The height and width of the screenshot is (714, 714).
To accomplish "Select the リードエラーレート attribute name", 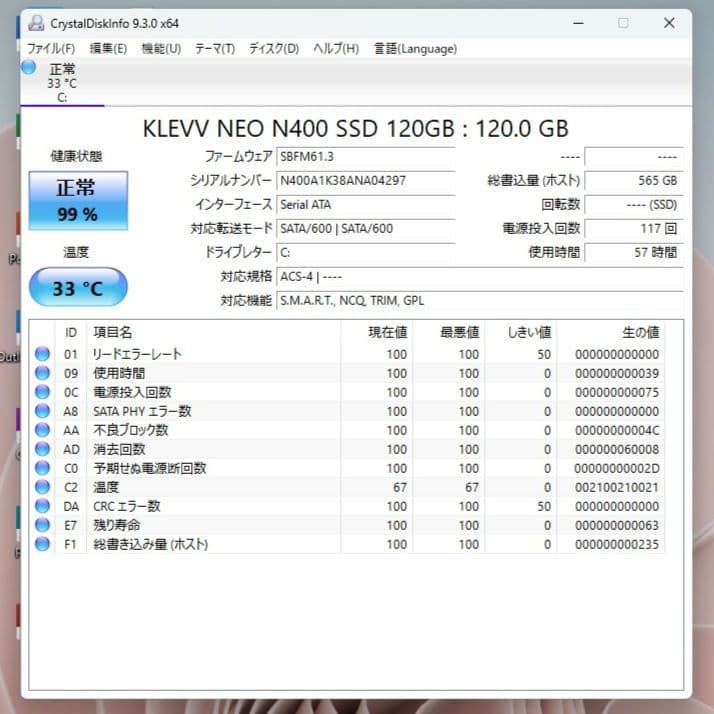I will tap(137, 354).
